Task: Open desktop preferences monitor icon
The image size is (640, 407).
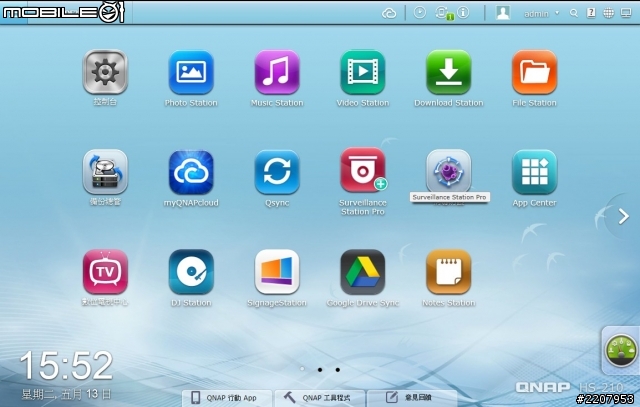Action: click(x=626, y=13)
